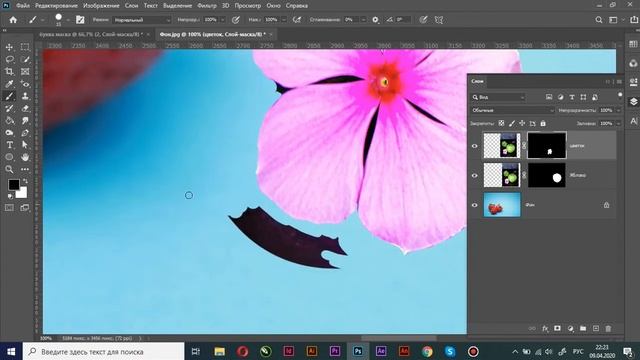Screen dimensions: 640x360
Task: Open the tool preset brush dropdown arrow
Action: point(42,20)
